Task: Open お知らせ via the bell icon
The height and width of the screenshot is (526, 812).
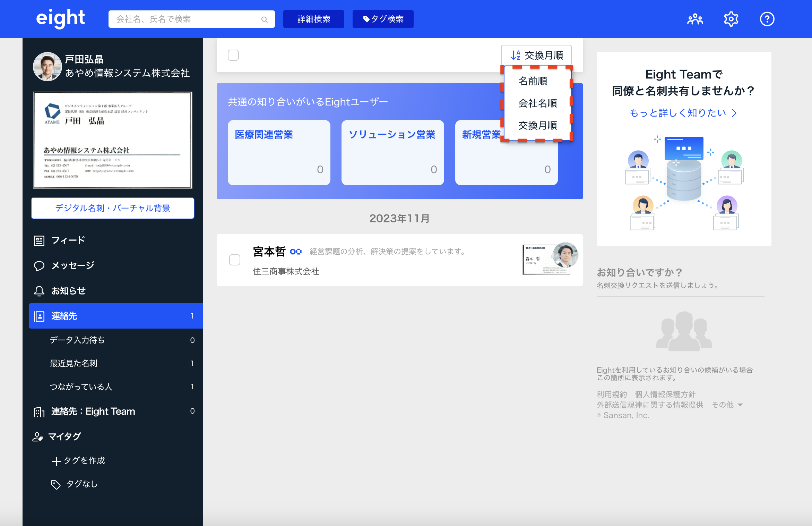Action: pos(39,291)
